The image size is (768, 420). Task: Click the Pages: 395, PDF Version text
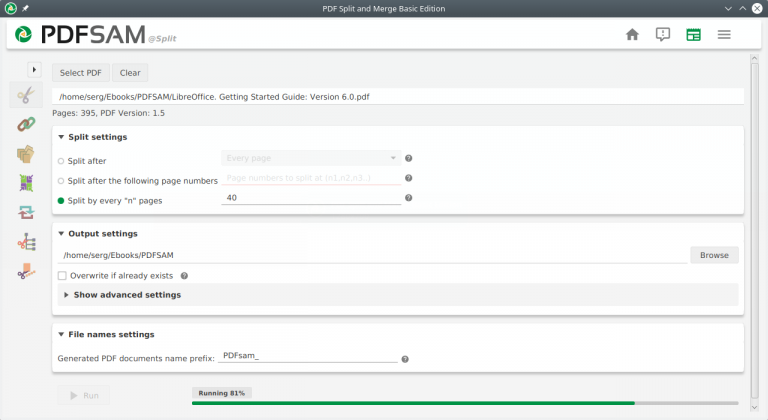pyautogui.click(x=108, y=113)
